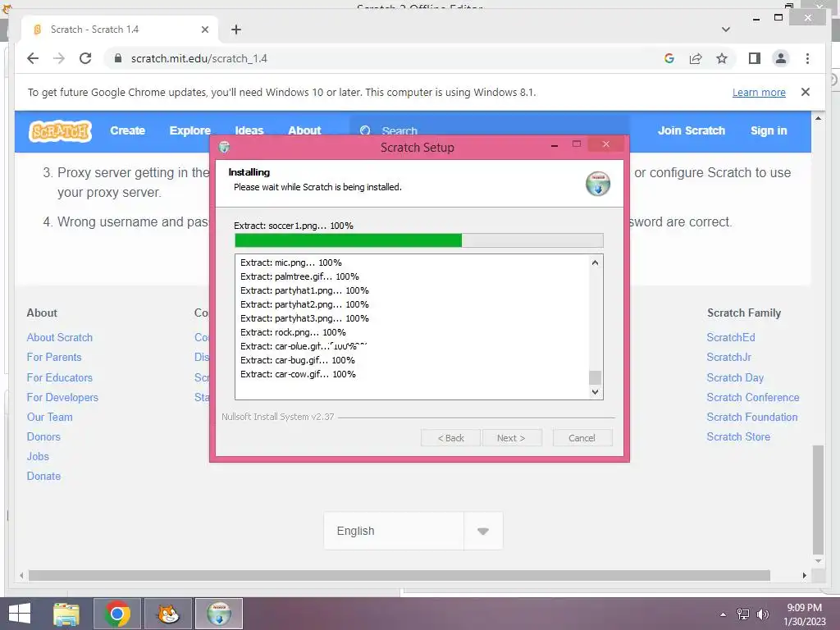Image resolution: width=840 pixels, height=630 pixels.
Task: Bookmark this tab with star icon
Action: [722, 58]
